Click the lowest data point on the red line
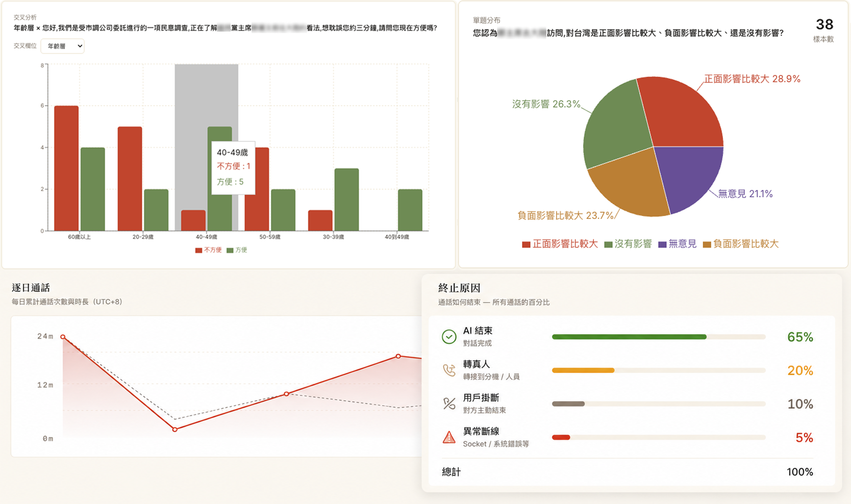851x504 pixels. (175, 430)
